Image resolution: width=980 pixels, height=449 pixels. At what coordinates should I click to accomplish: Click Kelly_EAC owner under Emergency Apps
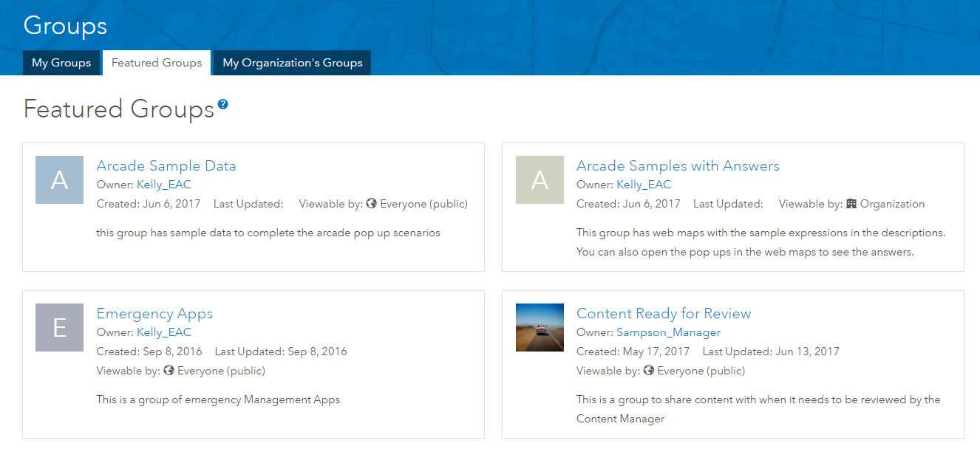tap(164, 332)
